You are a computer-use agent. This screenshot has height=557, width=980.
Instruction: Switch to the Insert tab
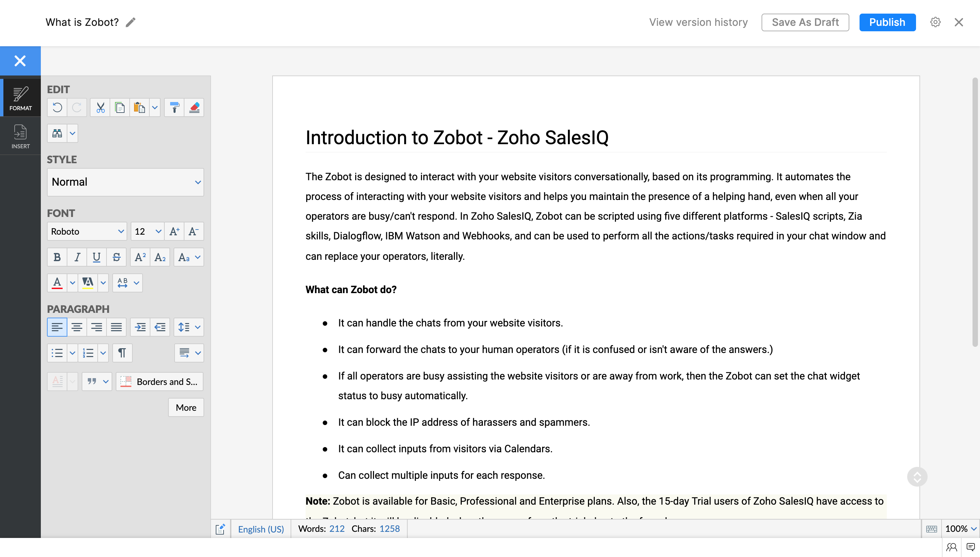pyautogui.click(x=20, y=136)
